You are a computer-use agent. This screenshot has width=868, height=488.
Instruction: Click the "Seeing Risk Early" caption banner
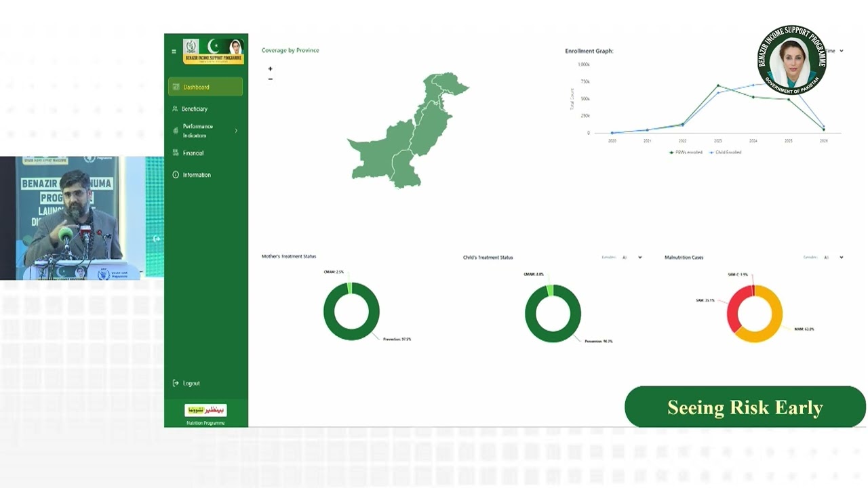tap(745, 407)
